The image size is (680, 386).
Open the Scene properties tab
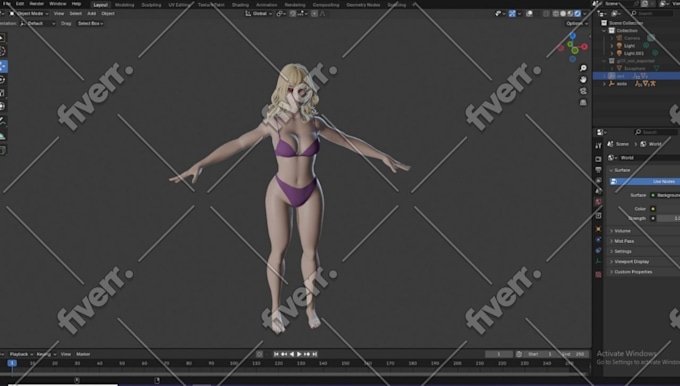[598, 191]
